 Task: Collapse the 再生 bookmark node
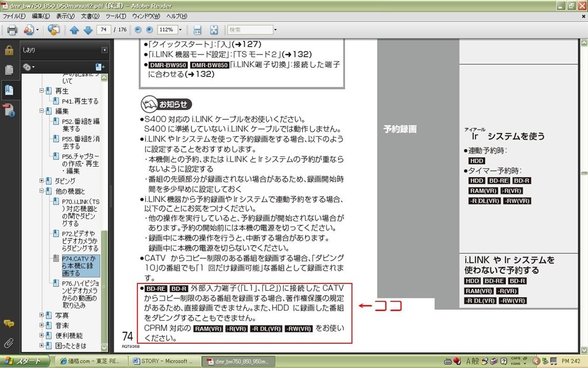click(42, 91)
